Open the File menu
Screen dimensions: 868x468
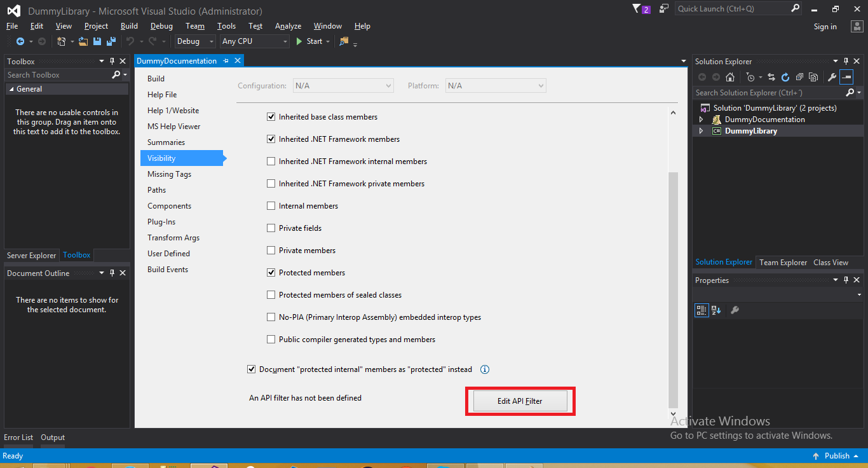pyautogui.click(x=12, y=26)
